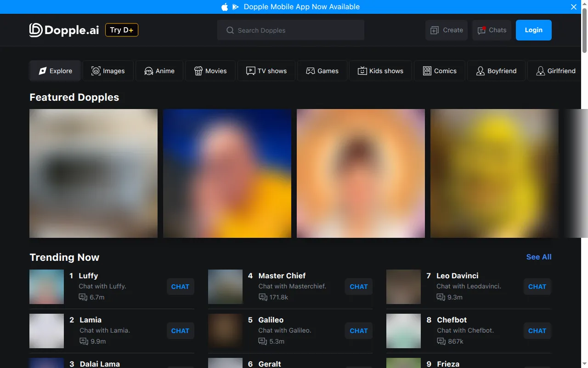Click the Create plus icon
The height and width of the screenshot is (368, 588).
coord(434,30)
